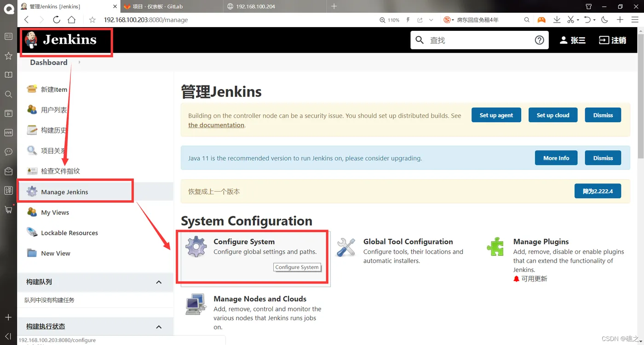
Task: Click sidebar shopping cart icon
Action: click(8, 209)
